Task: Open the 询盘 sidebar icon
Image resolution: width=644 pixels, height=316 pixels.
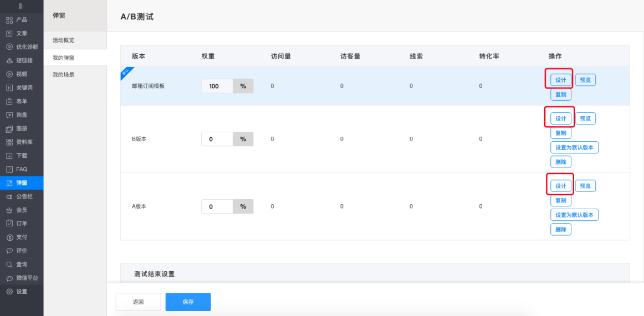Action: [9, 115]
